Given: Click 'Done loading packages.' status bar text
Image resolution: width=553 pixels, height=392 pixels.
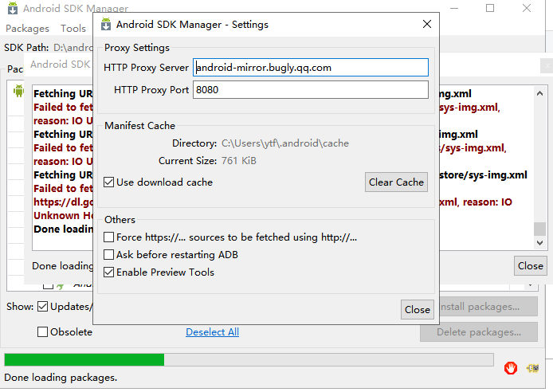Looking at the screenshot, I should pos(61,378).
